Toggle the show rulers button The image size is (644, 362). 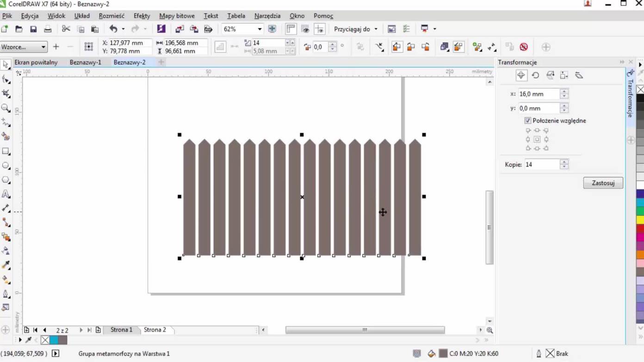click(x=291, y=29)
